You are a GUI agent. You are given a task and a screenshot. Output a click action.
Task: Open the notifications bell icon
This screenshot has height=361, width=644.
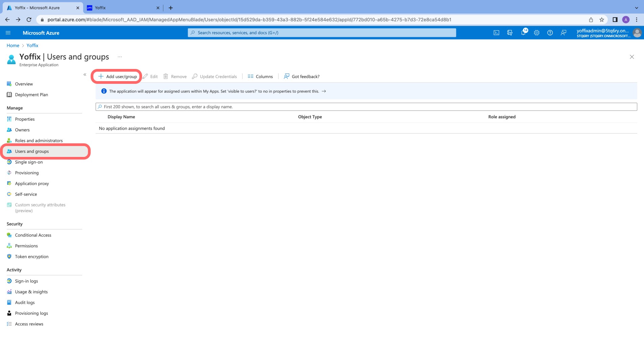(x=523, y=33)
